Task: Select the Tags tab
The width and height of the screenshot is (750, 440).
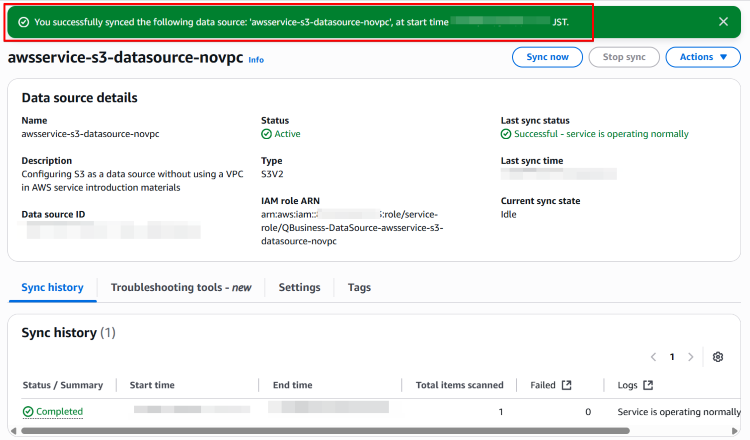Action: click(x=359, y=288)
